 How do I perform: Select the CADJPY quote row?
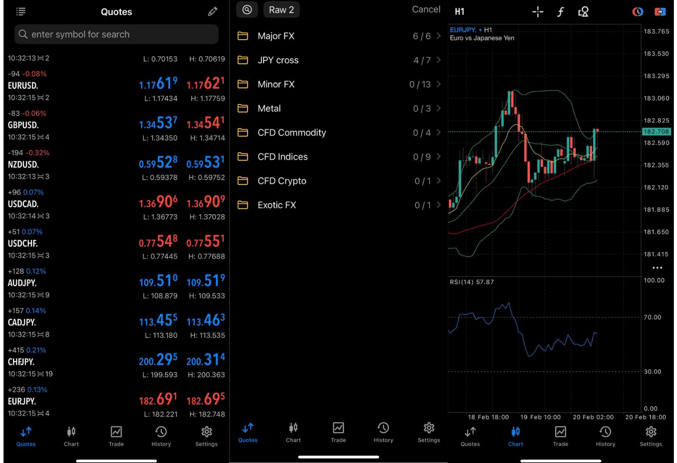coord(117,323)
